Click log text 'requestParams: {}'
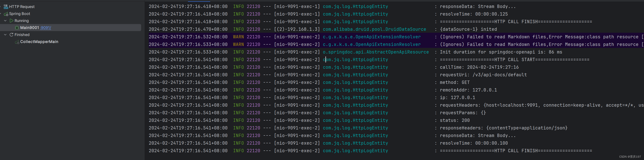 [x=463, y=113]
